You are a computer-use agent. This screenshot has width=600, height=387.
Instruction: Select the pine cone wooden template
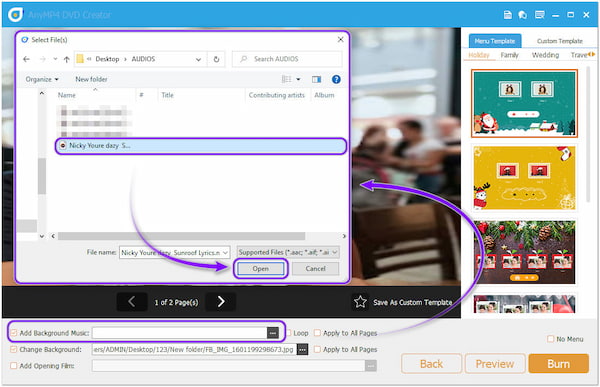click(x=524, y=252)
